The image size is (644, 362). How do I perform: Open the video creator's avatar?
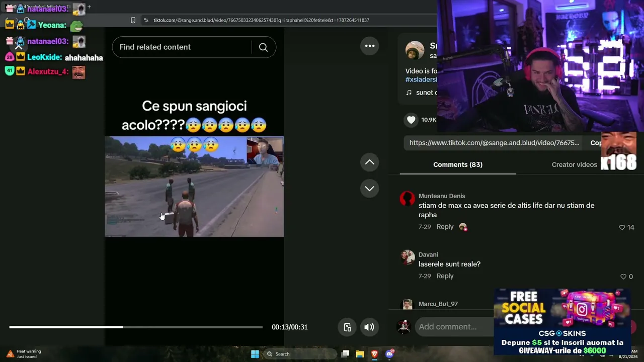click(x=415, y=50)
